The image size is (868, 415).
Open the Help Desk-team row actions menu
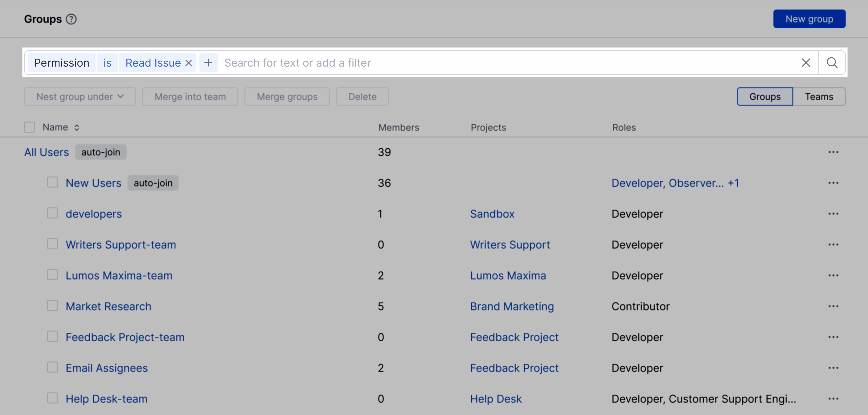click(833, 398)
